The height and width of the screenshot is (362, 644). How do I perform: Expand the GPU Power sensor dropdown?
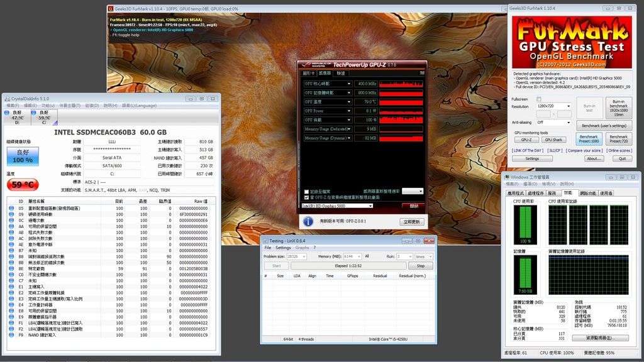[x=349, y=111]
